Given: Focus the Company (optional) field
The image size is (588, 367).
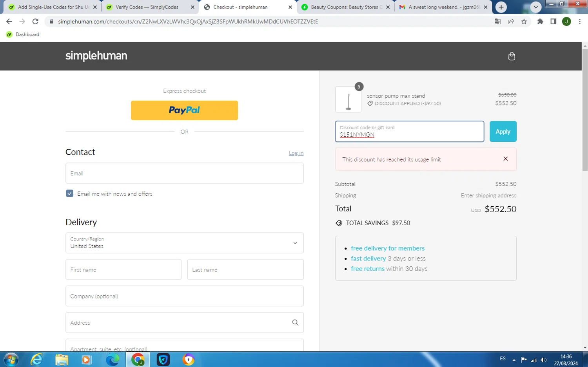Looking at the screenshot, I should point(184,296).
